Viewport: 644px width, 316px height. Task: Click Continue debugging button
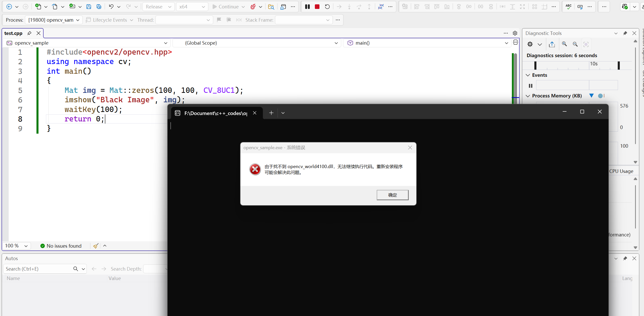pyautogui.click(x=226, y=7)
